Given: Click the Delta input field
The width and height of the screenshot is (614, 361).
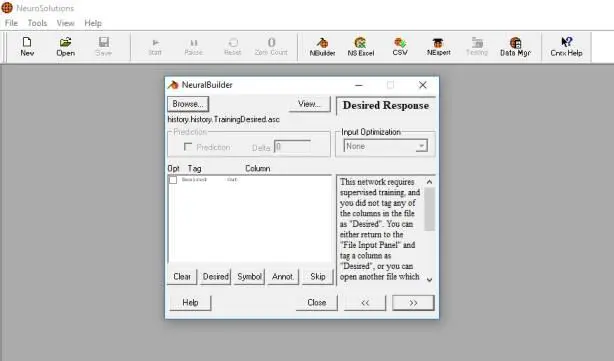Looking at the screenshot, I should [x=293, y=147].
